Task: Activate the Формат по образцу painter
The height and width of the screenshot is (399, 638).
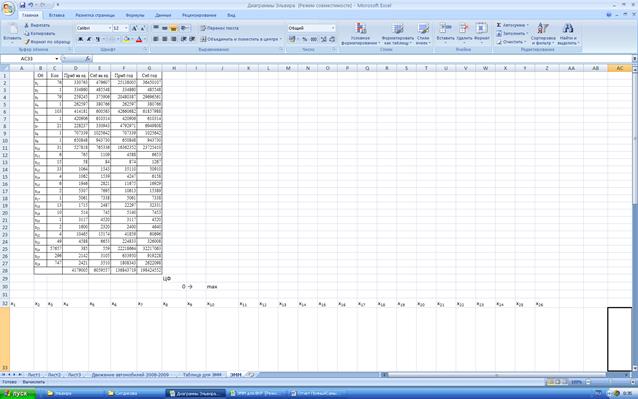Action: pos(47,41)
